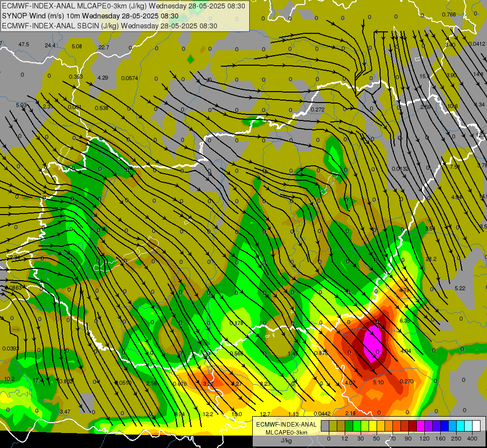The image size is (487, 448).
Task: Click the '0.0574' value on the map
Action: (x=129, y=78)
